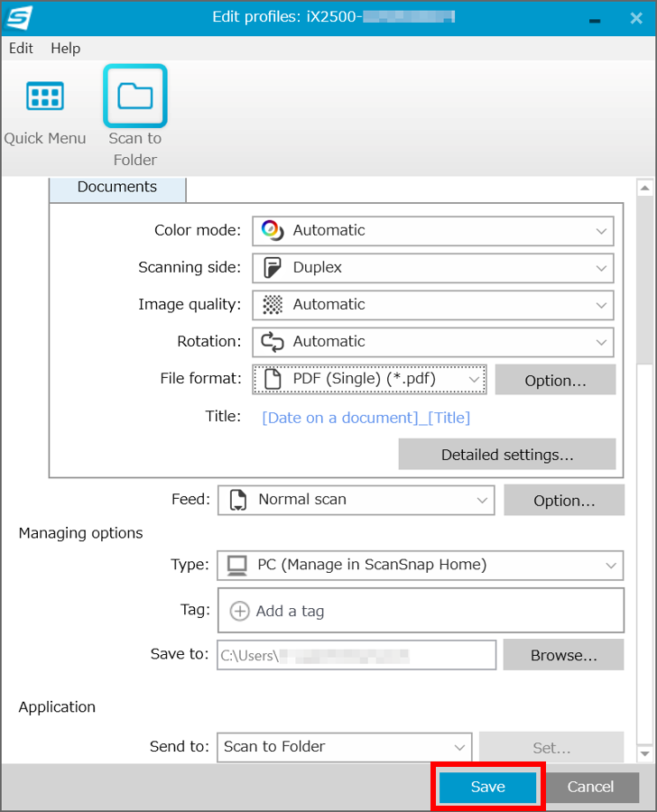Open the Send to dropdown
657x812 pixels.
click(x=345, y=747)
